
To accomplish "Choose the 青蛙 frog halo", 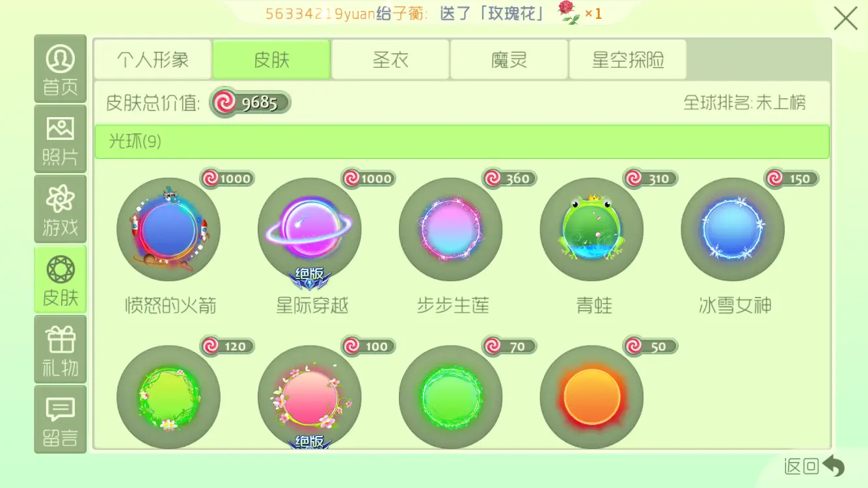I will [592, 230].
